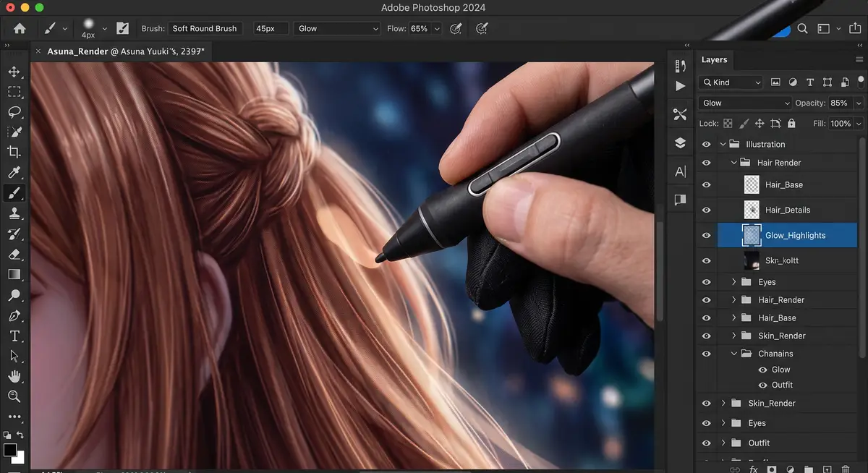Viewport: 868px width, 473px height.
Task: Collapse the Illustration group chevron
Action: point(723,144)
